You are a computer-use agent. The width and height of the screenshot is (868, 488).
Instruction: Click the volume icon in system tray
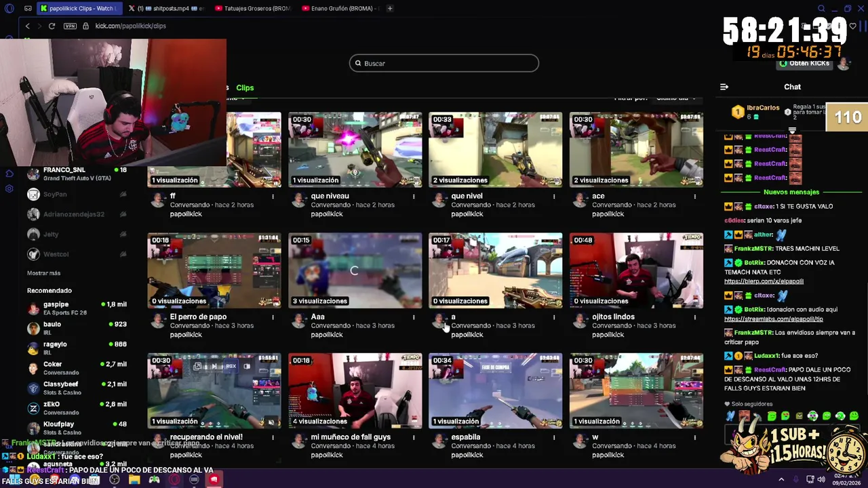pyautogui.click(x=821, y=479)
